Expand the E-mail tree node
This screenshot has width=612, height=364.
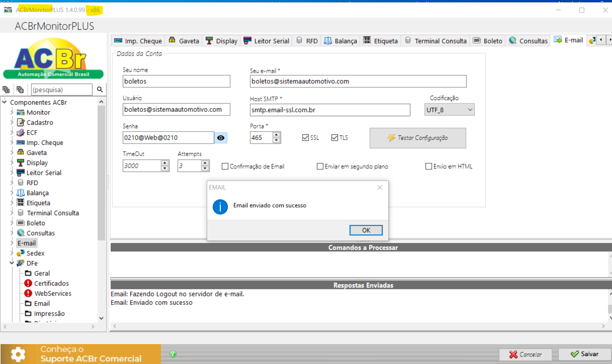[12, 243]
